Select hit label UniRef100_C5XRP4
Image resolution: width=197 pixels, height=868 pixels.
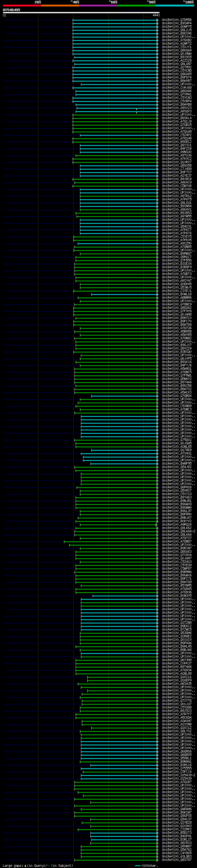[177, 101]
